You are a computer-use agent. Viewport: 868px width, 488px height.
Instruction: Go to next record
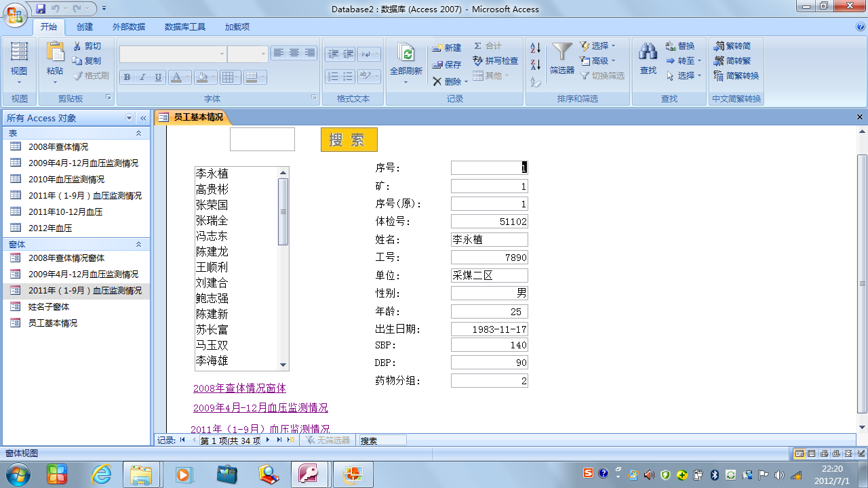pos(268,440)
